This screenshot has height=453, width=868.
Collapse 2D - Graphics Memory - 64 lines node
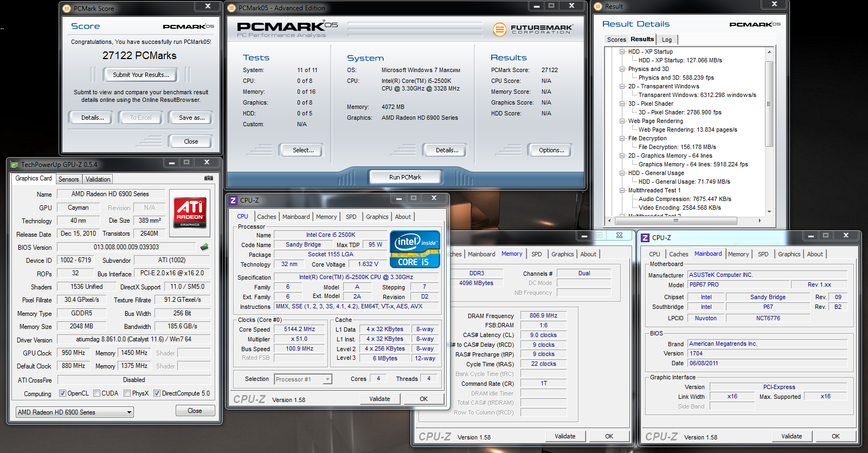pos(622,156)
